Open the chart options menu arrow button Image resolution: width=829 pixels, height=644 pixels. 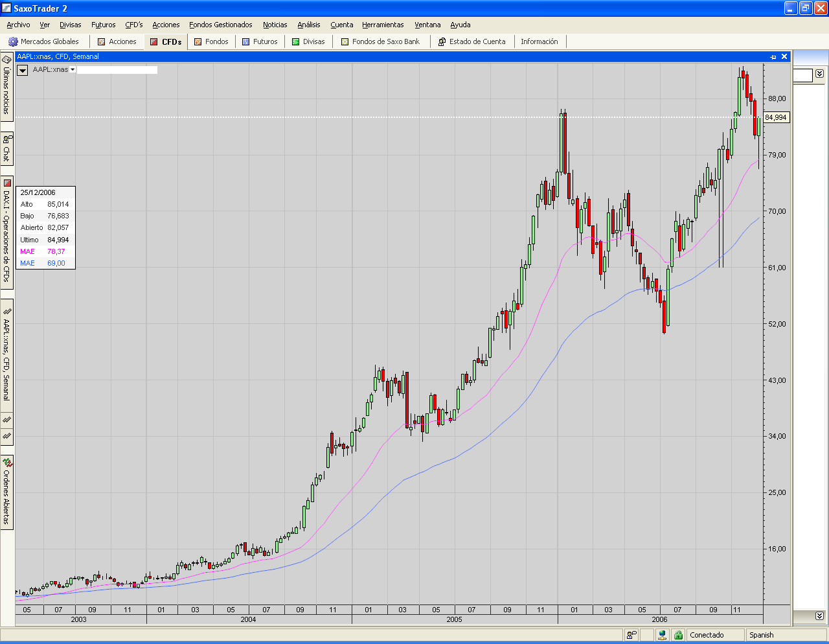23,70
